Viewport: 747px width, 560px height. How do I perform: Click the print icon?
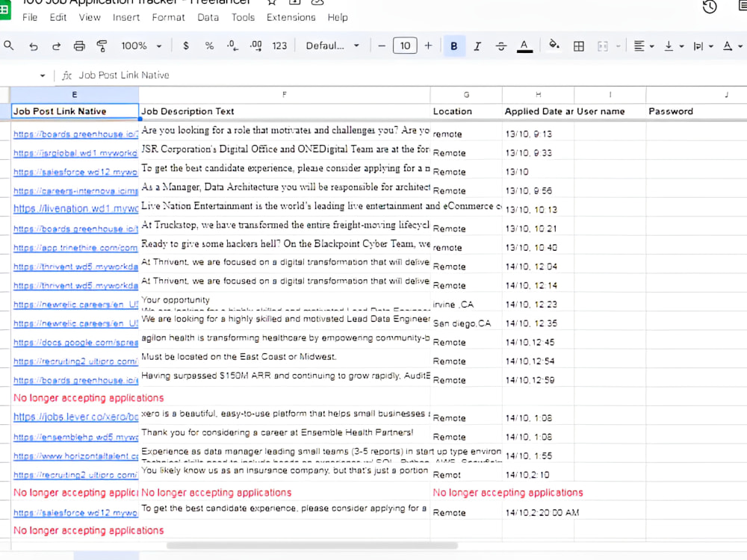click(x=79, y=46)
